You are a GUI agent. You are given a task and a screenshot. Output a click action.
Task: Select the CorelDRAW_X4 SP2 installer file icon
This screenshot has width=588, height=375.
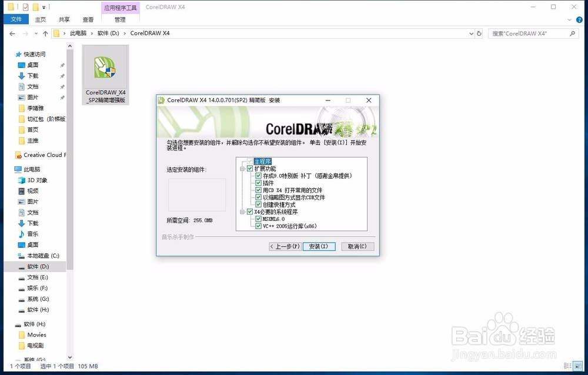pyautogui.click(x=105, y=75)
